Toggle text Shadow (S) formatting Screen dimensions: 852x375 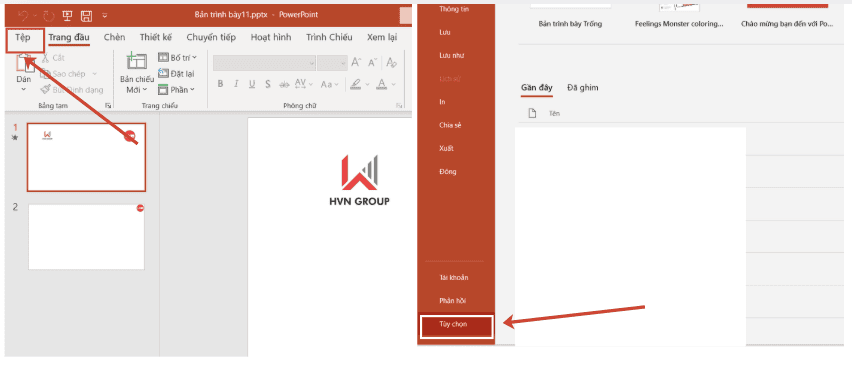pyautogui.click(x=268, y=84)
